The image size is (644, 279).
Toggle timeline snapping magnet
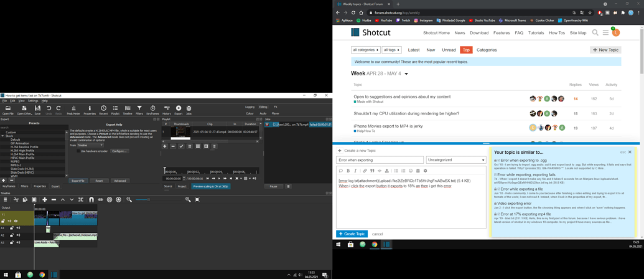click(91, 199)
